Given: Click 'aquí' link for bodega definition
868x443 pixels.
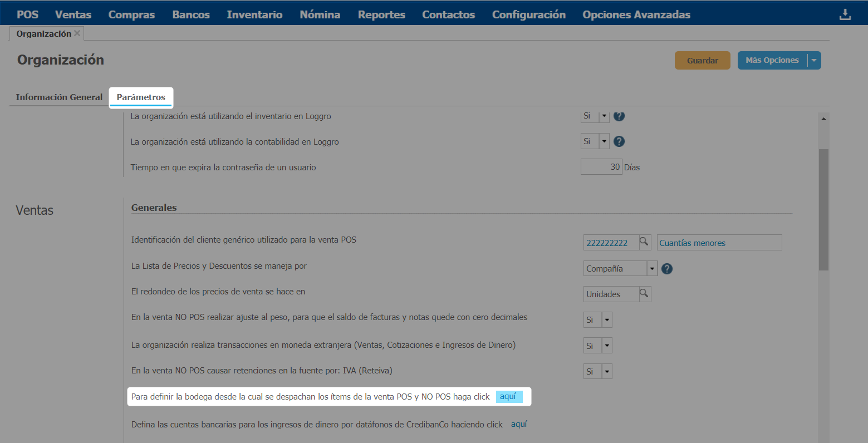Looking at the screenshot, I should (508, 396).
